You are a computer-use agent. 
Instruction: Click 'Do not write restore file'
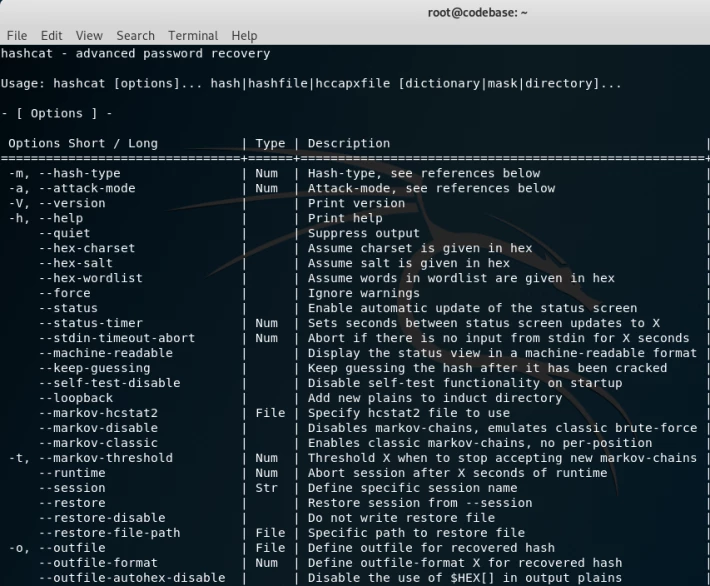(401, 518)
